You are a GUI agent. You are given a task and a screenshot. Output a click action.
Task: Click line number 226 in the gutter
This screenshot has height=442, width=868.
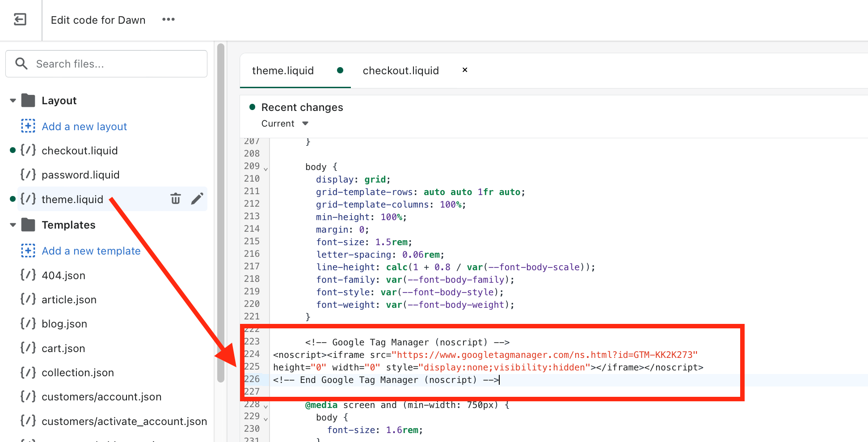tap(252, 379)
